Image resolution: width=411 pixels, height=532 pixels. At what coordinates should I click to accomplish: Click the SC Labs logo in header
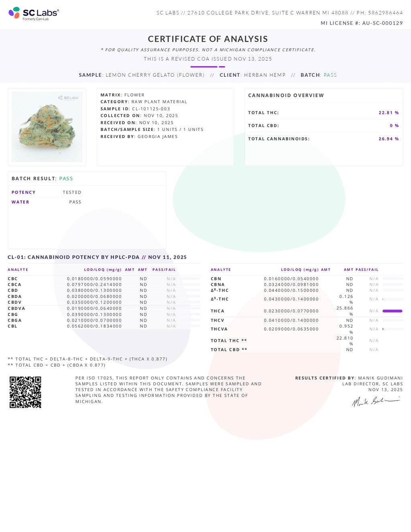[33, 14]
